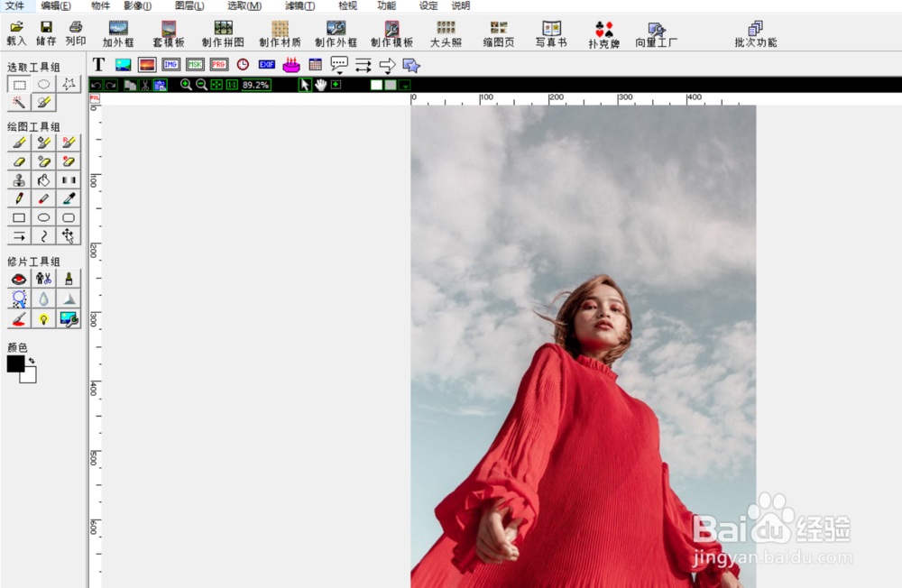Open the 影像(I) menu
Screen dimensions: 902x588
pyautogui.click(x=137, y=5)
